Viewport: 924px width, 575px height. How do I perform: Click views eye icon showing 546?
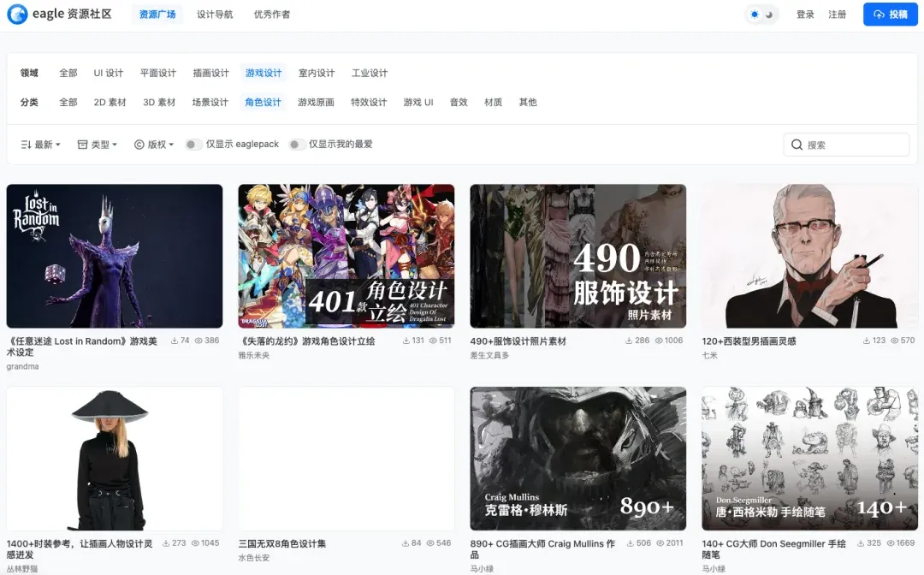coord(430,543)
